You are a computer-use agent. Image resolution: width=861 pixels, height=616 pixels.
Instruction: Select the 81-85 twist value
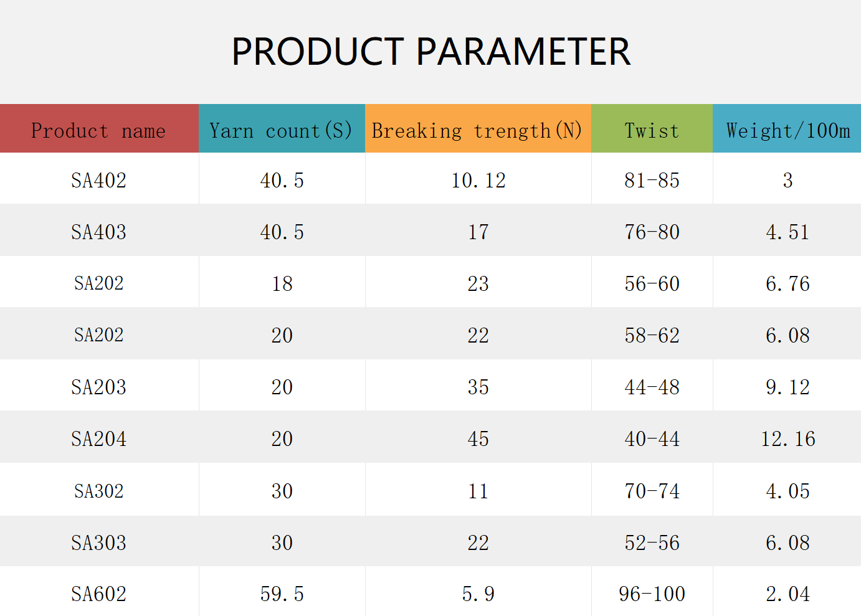pos(652,181)
